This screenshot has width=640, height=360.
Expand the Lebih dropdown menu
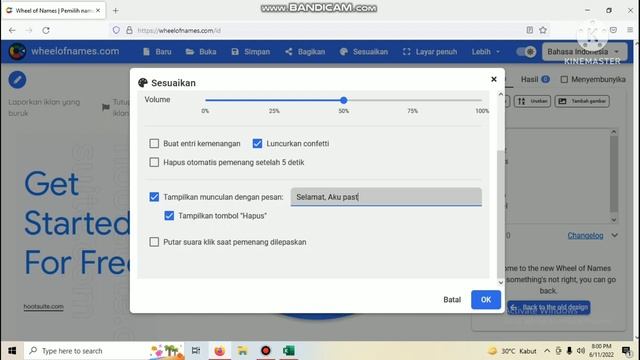click(485, 52)
